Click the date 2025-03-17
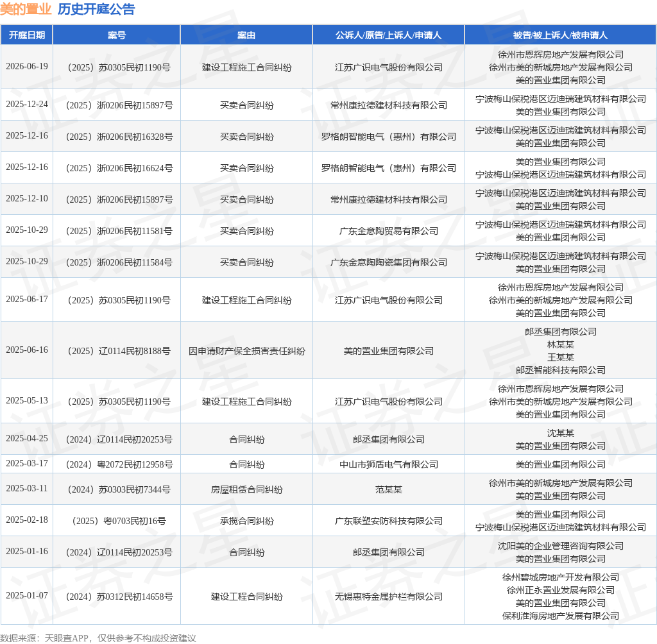This screenshot has width=657, height=644. tap(27, 463)
